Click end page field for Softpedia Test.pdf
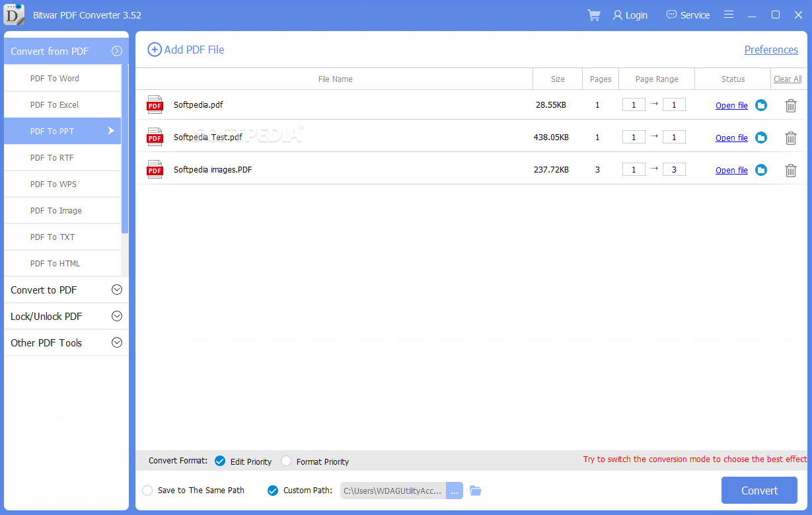This screenshot has height=515, width=812. click(674, 137)
